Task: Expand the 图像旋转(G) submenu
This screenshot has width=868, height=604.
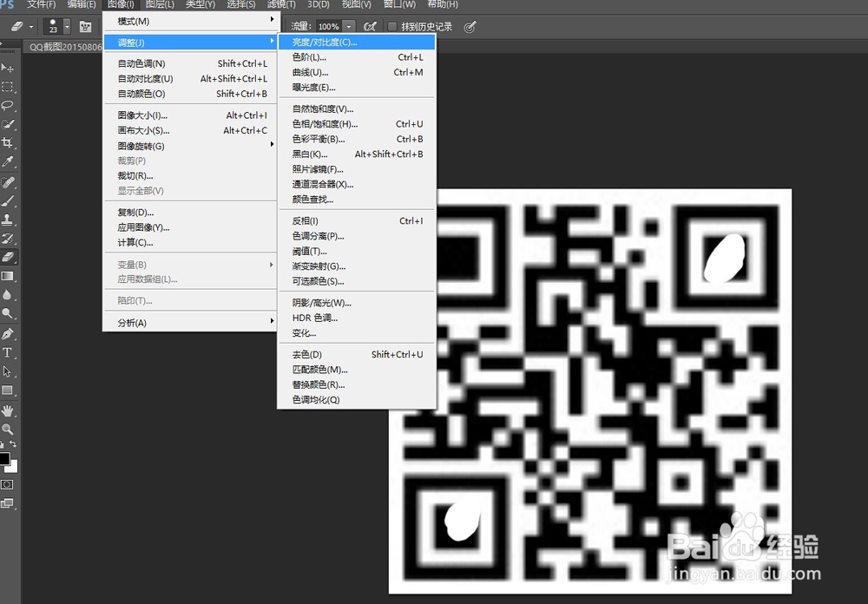Action: 190,146
